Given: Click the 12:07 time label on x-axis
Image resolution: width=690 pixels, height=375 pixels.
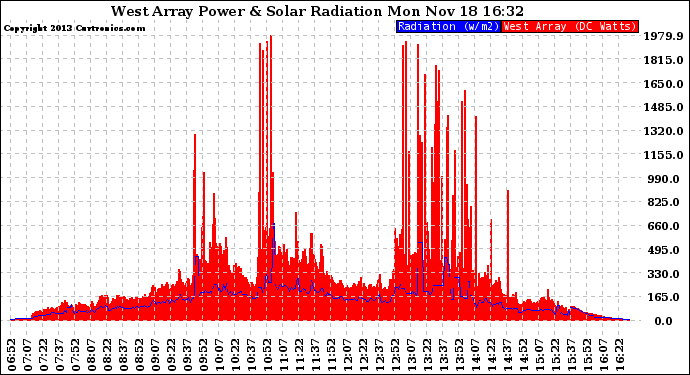Looking at the screenshot, I should tap(348, 355).
